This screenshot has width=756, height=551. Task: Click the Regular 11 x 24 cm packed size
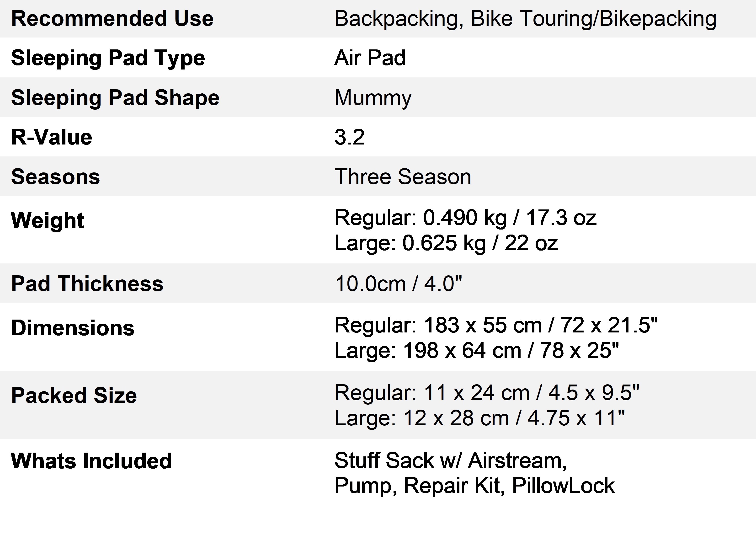pyautogui.click(x=487, y=393)
